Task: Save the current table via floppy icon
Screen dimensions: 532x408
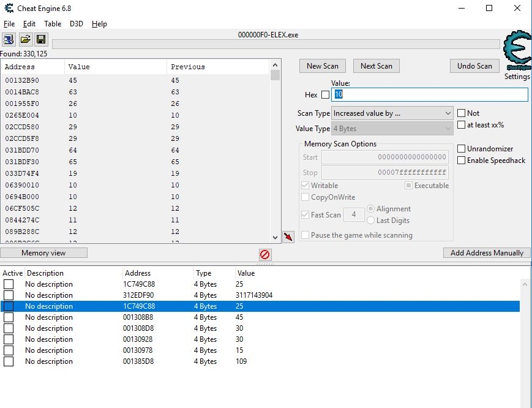Action: [x=41, y=39]
